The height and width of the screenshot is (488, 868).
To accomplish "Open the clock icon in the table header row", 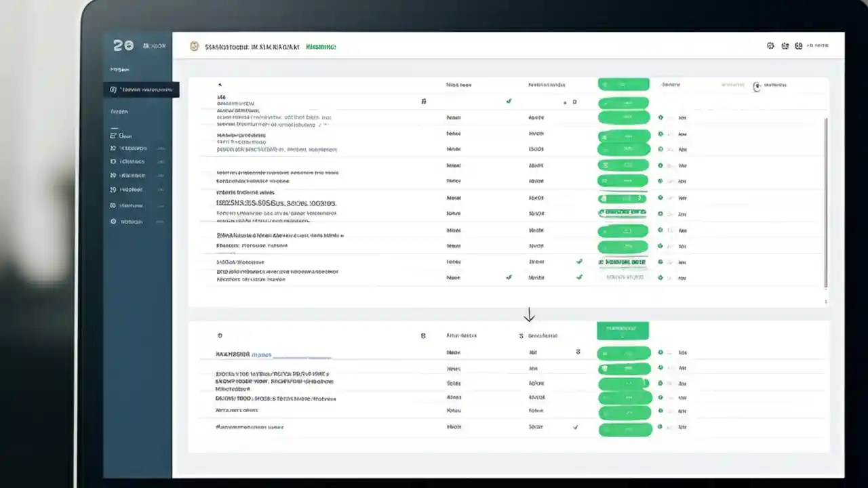I will [757, 85].
